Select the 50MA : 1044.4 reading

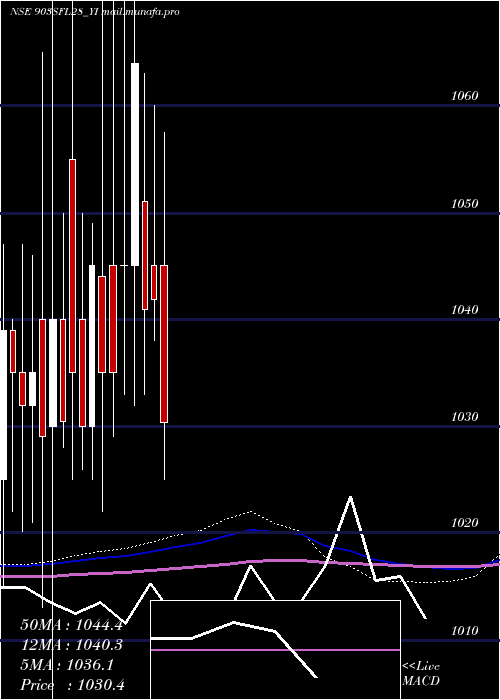pyautogui.click(x=71, y=625)
